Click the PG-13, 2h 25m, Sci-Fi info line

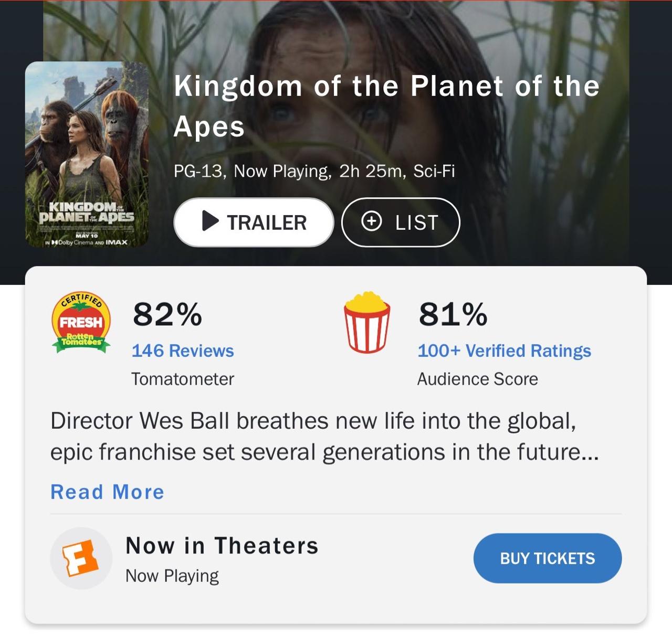[314, 171]
